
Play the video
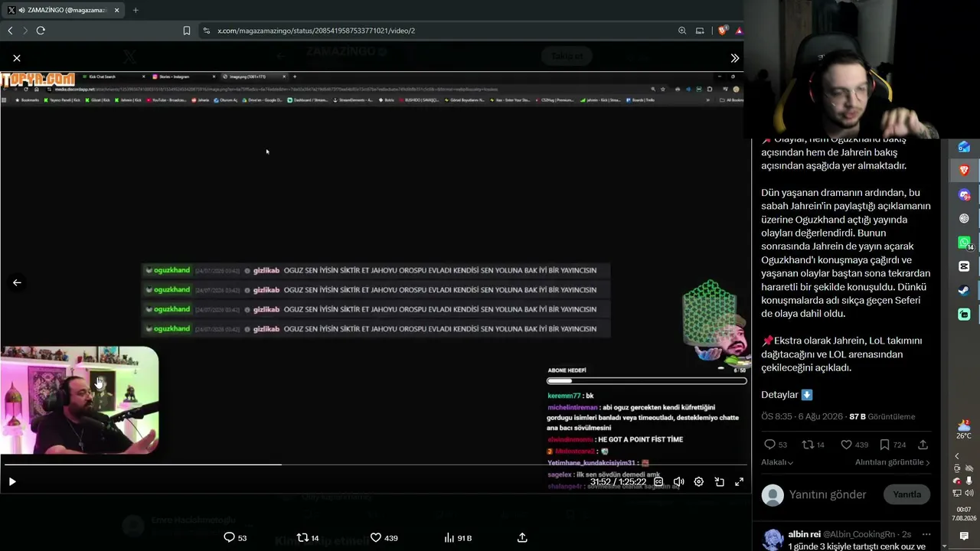point(12,481)
